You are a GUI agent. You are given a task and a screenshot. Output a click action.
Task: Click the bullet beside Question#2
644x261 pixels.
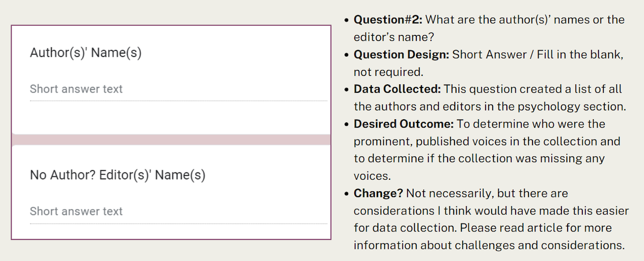pos(347,20)
